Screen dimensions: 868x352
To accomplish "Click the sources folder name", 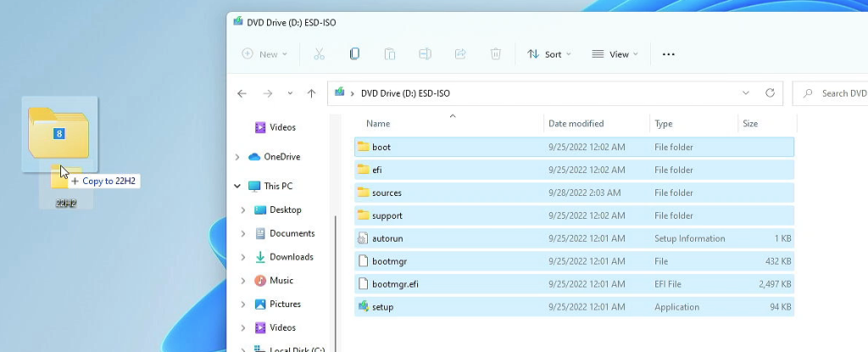I will pyautogui.click(x=387, y=193).
